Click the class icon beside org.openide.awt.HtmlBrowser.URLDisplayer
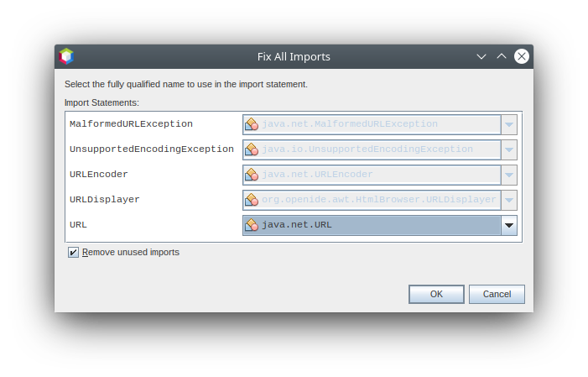 tap(251, 200)
